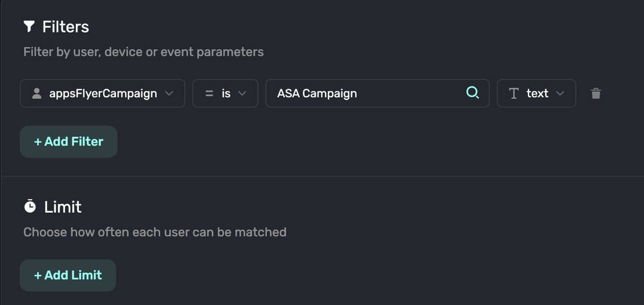Click the user icon in appsFlyerCampaign selector
Image resolution: width=644 pixels, height=305 pixels.
point(36,93)
